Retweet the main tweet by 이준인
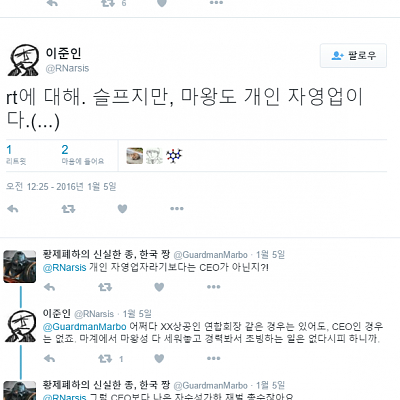The width and height of the screenshot is (400, 400). pos(68,209)
